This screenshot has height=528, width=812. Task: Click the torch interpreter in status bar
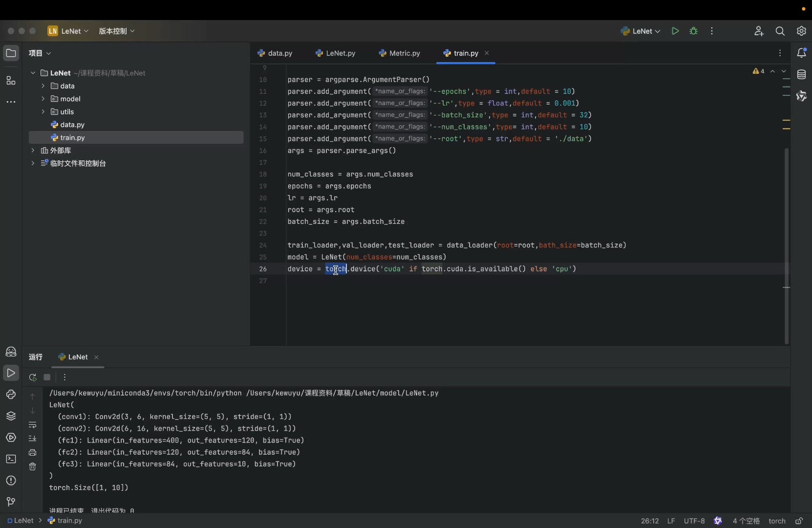776,521
